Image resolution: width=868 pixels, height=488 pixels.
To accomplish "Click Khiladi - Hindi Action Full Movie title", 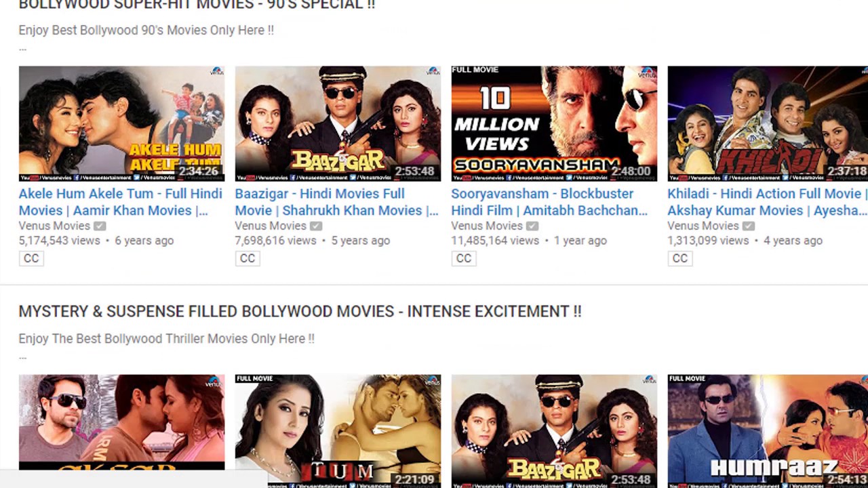I will coord(768,202).
